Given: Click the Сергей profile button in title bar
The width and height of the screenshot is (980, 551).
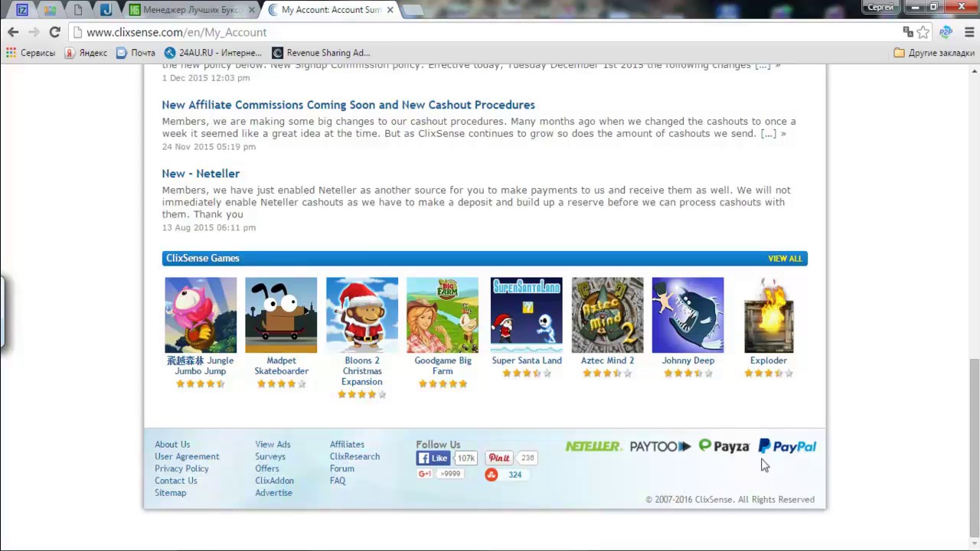Looking at the screenshot, I should pyautogui.click(x=881, y=7).
